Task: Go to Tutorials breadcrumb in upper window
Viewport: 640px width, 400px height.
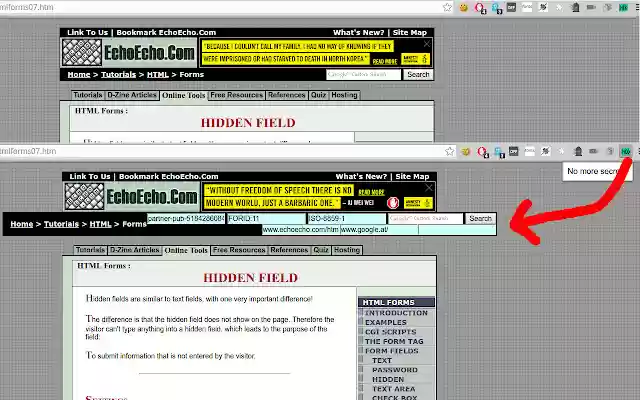Action: click(x=118, y=74)
